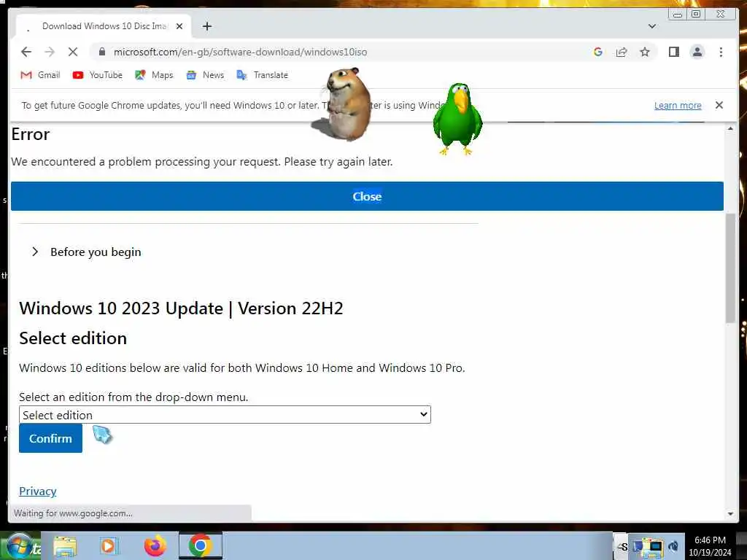
Task: View site information lock icon
Action: 102,52
